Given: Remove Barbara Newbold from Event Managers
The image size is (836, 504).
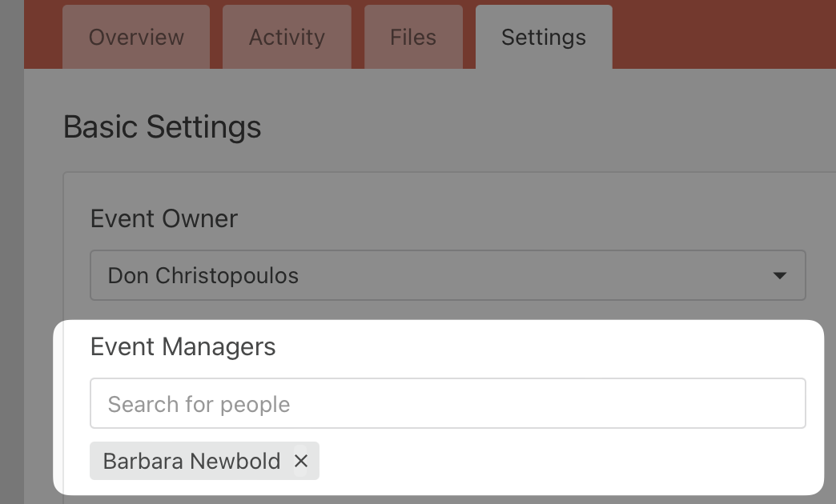Looking at the screenshot, I should click(x=301, y=461).
